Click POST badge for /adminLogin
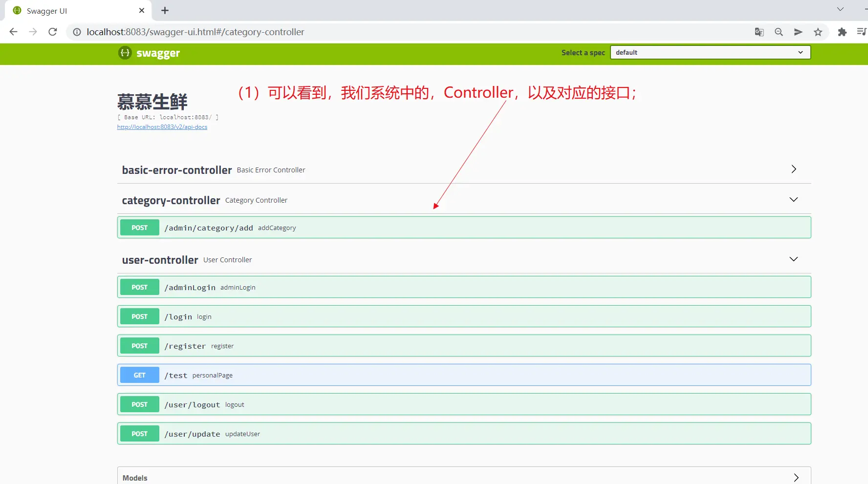 coord(140,287)
